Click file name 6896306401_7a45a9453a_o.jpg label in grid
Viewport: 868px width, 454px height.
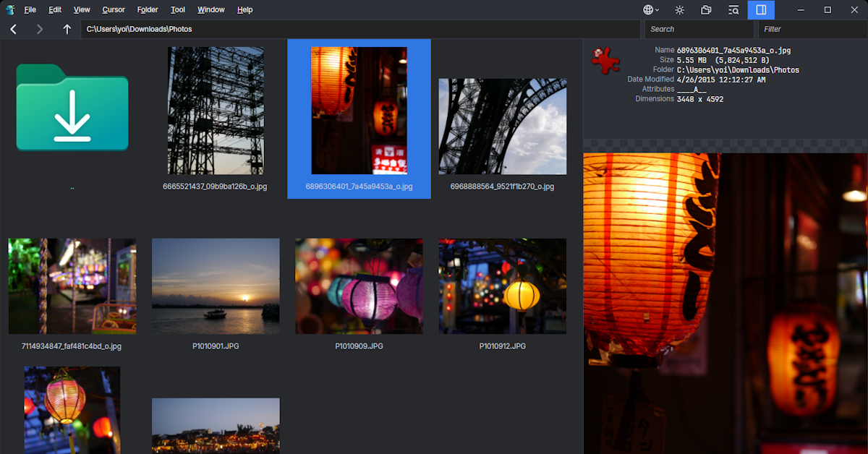point(359,187)
